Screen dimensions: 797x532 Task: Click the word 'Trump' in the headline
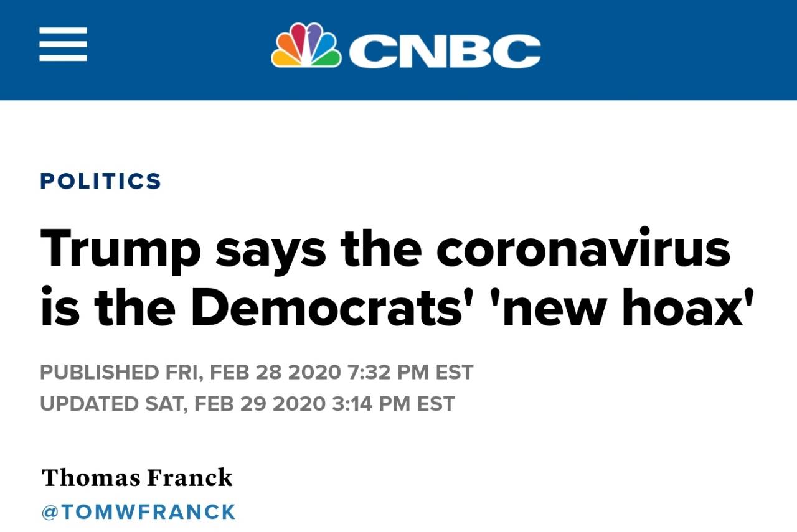click(121, 250)
